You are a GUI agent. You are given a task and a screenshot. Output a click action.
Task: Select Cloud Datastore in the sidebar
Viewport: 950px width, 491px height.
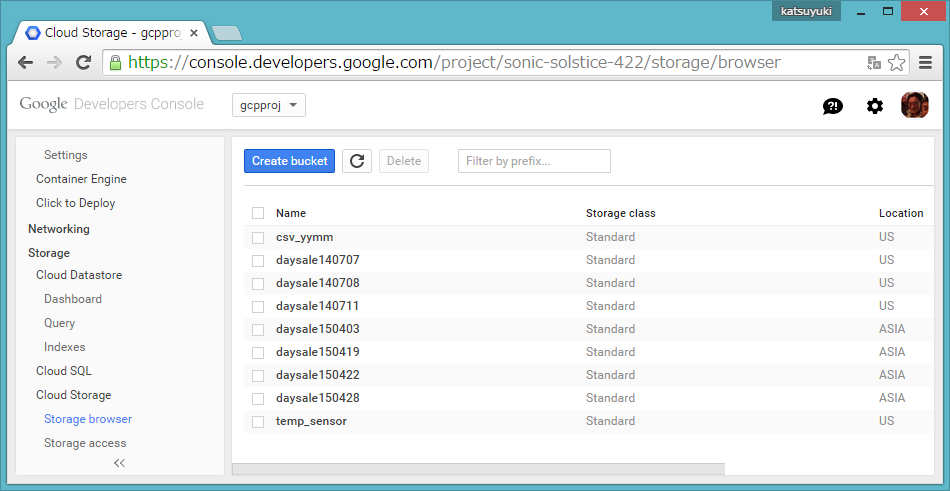[x=79, y=275]
